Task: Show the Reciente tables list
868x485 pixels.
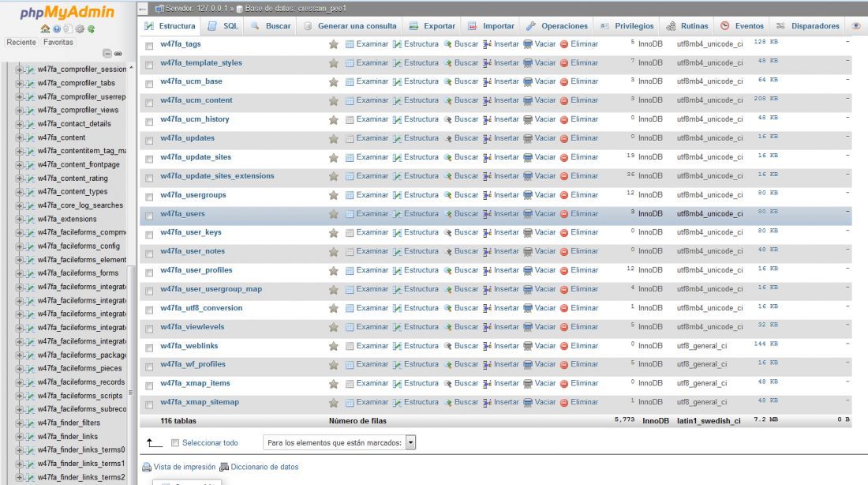Action: [21, 43]
